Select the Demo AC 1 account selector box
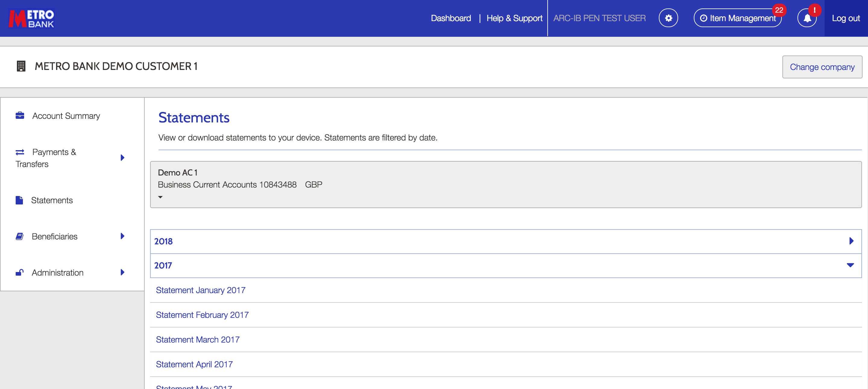 coord(506,184)
